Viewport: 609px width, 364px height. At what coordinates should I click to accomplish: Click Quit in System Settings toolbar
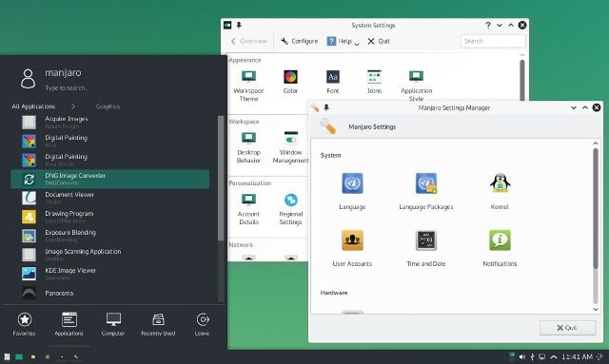pos(379,41)
